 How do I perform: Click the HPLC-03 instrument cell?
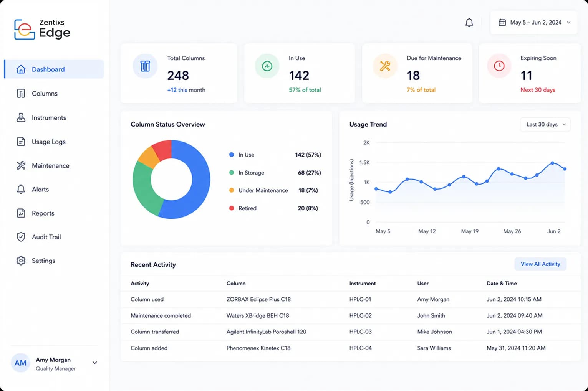[360, 332]
